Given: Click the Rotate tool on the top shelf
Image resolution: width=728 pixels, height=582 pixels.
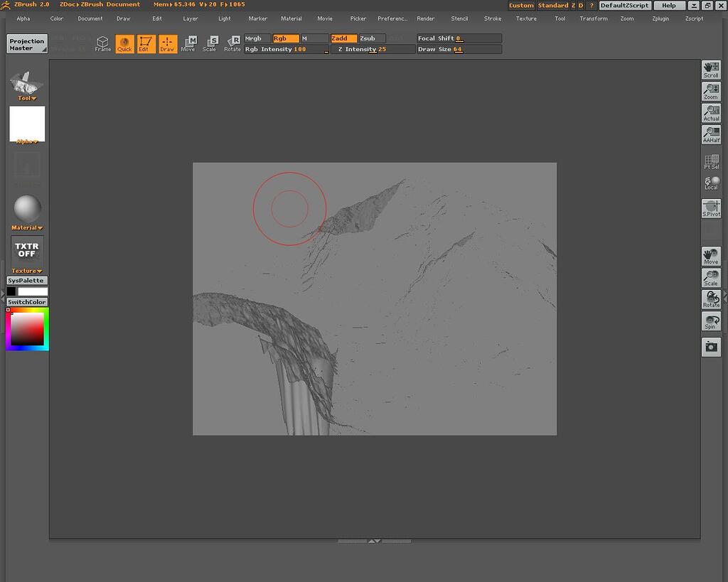Looking at the screenshot, I should pyautogui.click(x=232, y=43).
